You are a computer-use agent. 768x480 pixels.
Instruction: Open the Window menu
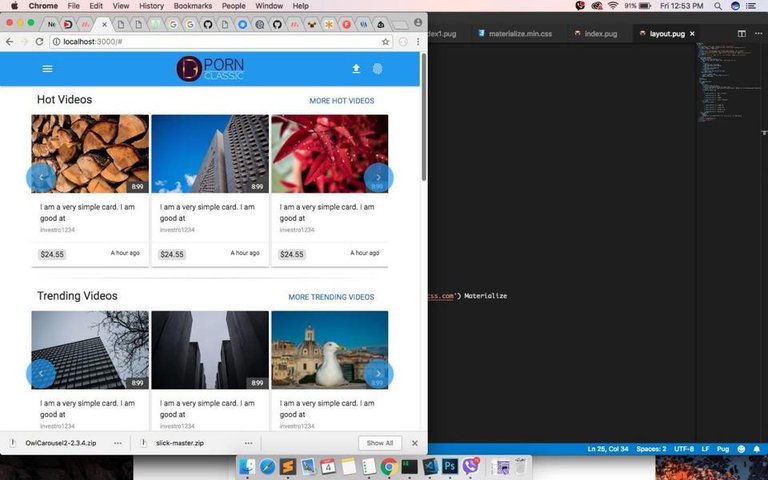click(x=269, y=6)
